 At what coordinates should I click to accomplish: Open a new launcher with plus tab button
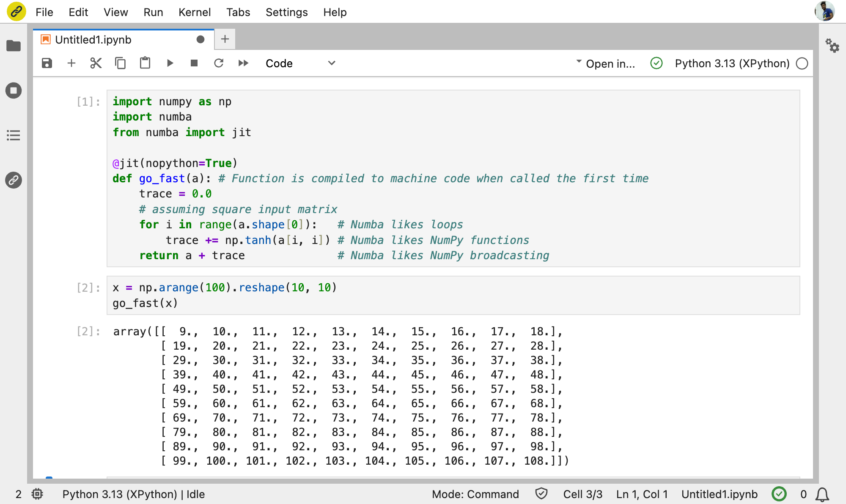click(225, 39)
